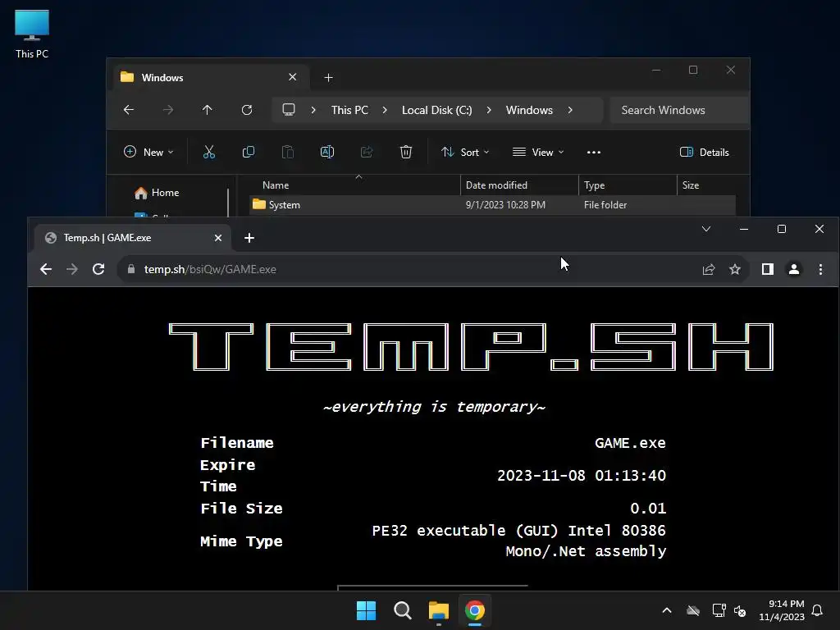840x630 pixels.
Task: Click the Copy icon in Explorer toolbar
Action: pyautogui.click(x=249, y=152)
